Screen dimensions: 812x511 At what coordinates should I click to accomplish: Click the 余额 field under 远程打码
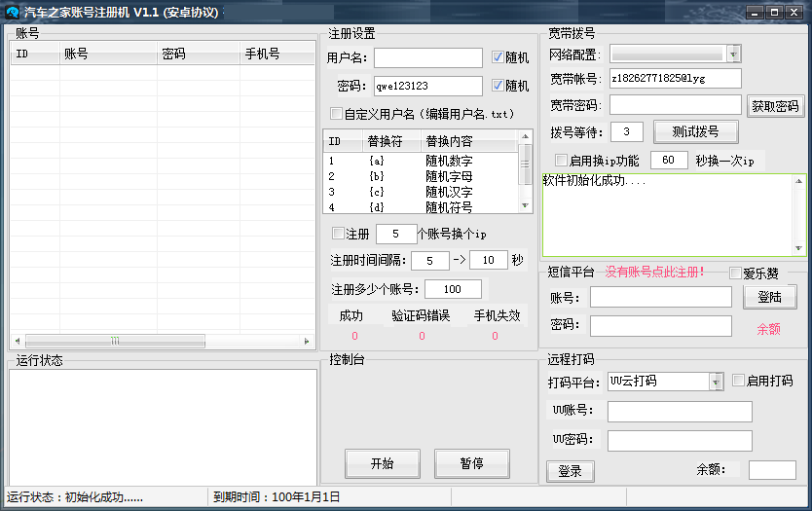click(772, 470)
